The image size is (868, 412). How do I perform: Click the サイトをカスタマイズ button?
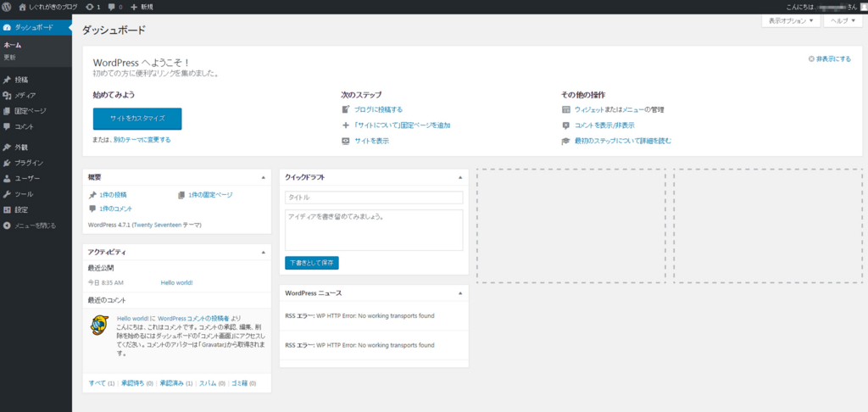coord(137,119)
